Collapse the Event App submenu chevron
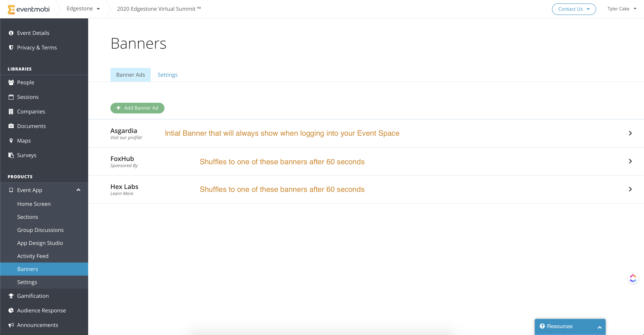Image resolution: width=644 pixels, height=335 pixels. pyautogui.click(x=79, y=190)
